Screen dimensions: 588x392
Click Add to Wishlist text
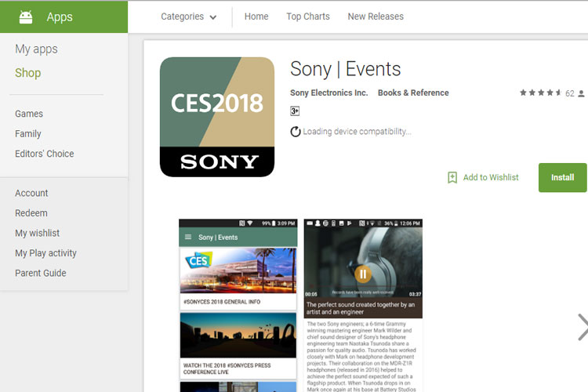[x=491, y=177]
